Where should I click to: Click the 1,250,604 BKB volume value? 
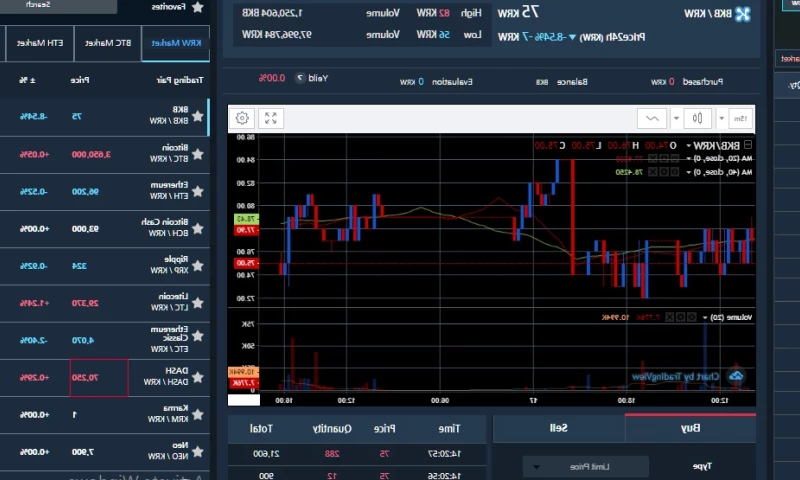(272, 13)
